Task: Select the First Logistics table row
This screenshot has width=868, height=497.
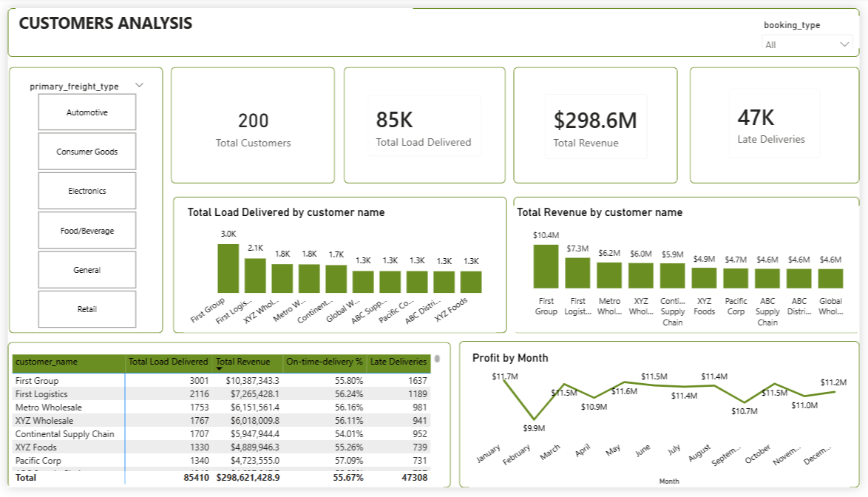Action: [221, 394]
